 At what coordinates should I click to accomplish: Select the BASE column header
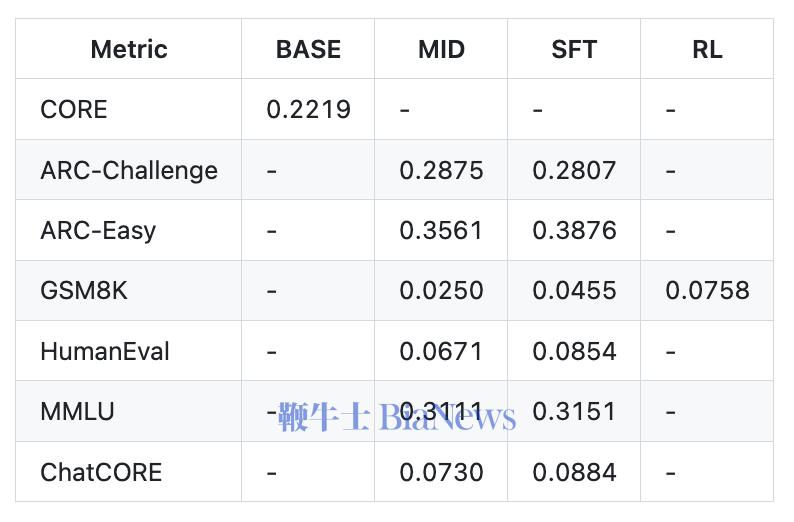[x=308, y=49]
